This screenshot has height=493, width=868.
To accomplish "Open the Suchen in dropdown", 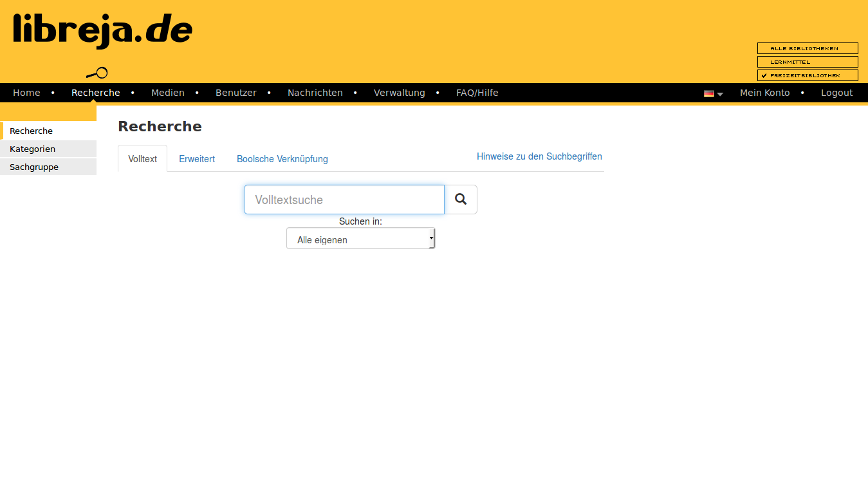I will pos(360,239).
